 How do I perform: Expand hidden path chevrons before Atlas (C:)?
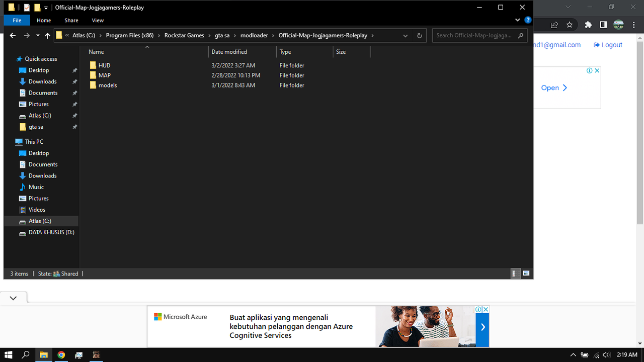(67, 36)
